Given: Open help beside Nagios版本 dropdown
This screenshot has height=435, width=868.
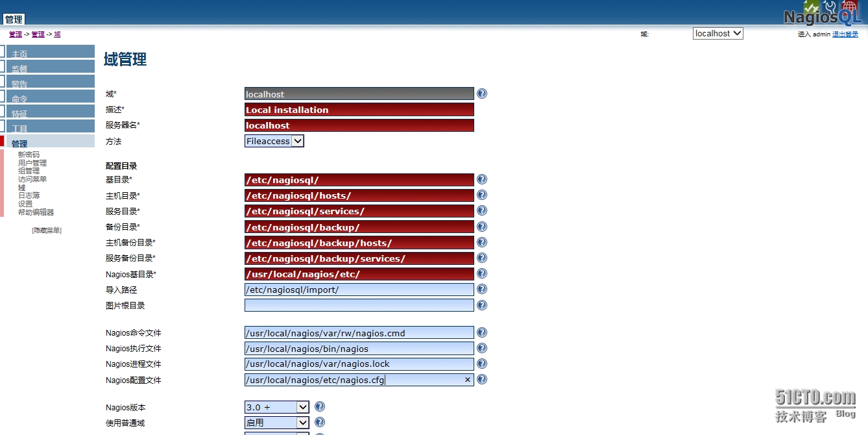Looking at the screenshot, I should (x=320, y=406).
